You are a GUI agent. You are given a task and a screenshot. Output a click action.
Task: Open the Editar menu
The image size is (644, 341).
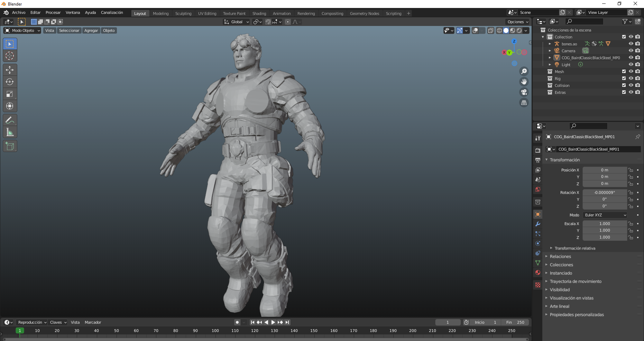coord(35,12)
